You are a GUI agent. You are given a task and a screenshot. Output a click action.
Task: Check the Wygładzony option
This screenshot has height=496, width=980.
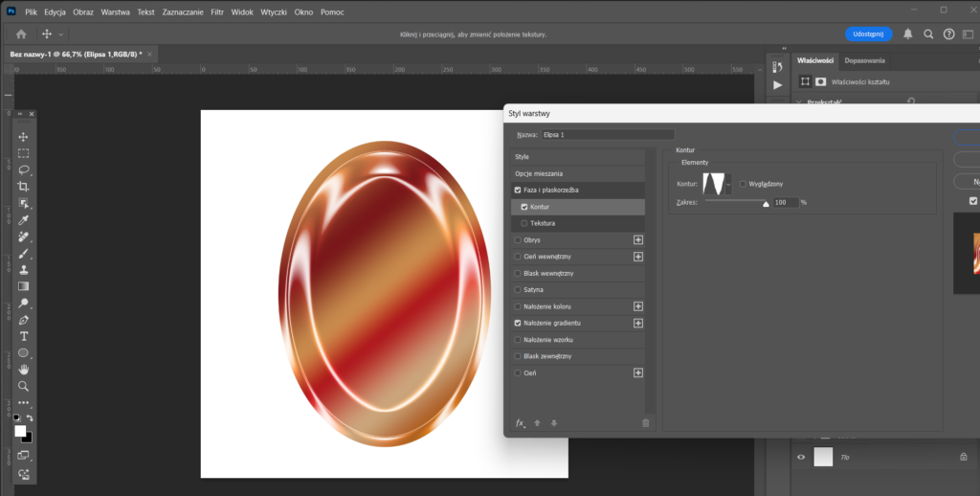743,184
